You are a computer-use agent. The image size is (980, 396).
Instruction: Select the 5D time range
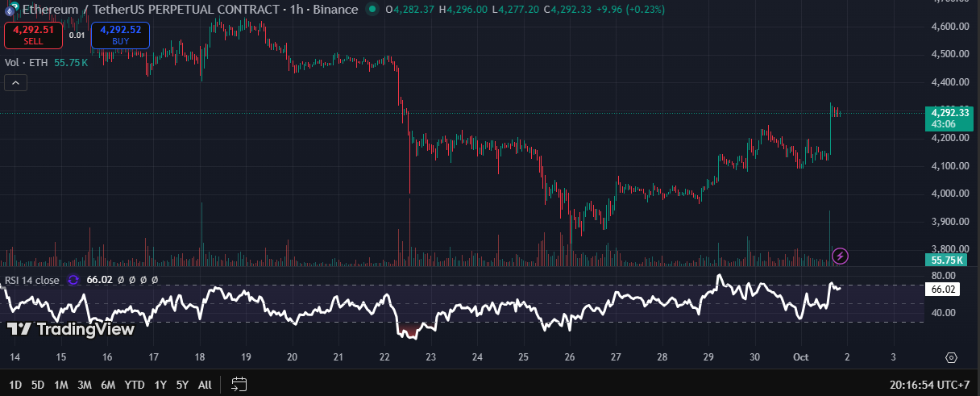(38, 385)
